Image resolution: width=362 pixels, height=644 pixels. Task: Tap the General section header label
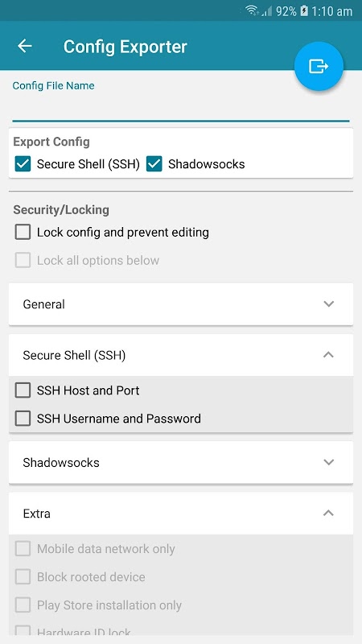[44, 304]
